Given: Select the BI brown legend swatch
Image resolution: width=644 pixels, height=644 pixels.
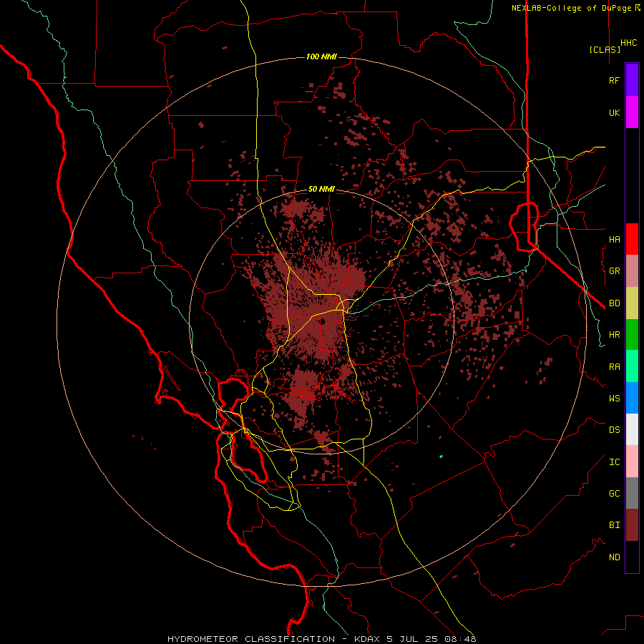Looking at the screenshot, I should (632, 525).
